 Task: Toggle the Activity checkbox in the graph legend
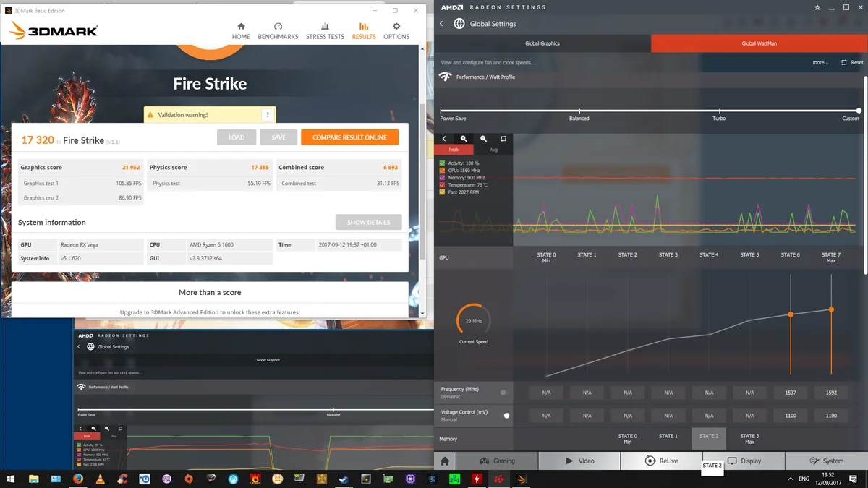click(x=442, y=163)
